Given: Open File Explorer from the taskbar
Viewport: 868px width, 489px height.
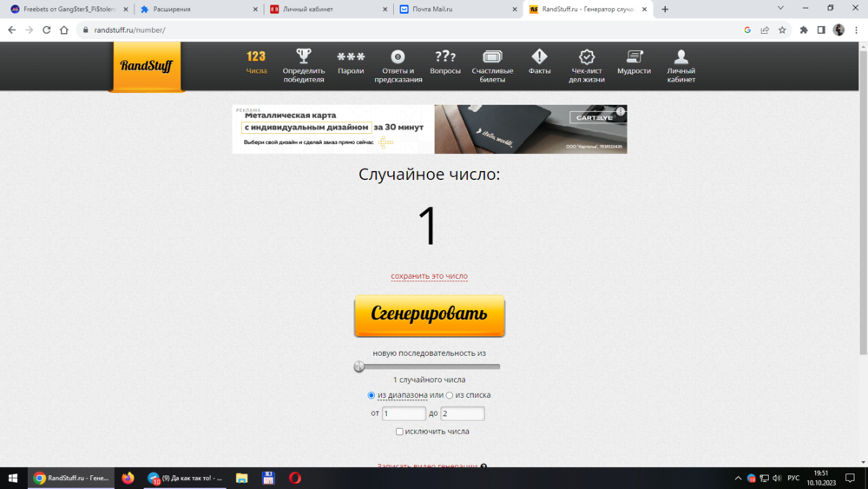Looking at the screenshot, I should tap(241, 478).
